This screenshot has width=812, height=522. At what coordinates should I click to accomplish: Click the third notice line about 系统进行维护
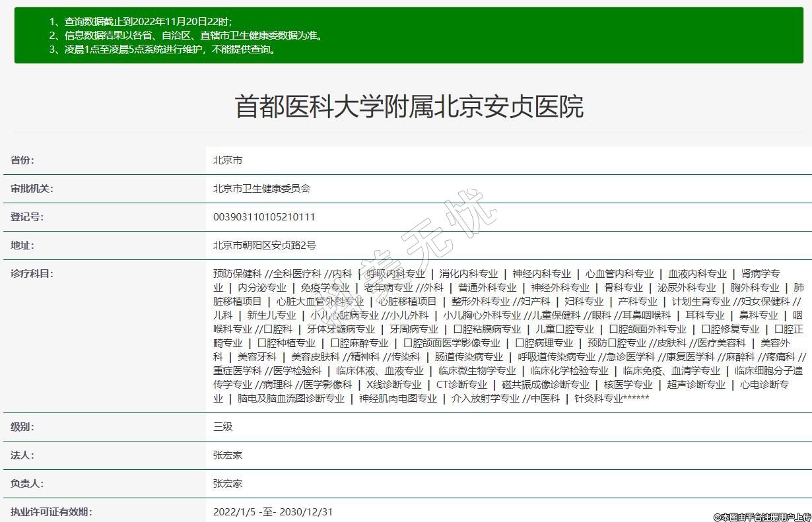coord(162,49)
